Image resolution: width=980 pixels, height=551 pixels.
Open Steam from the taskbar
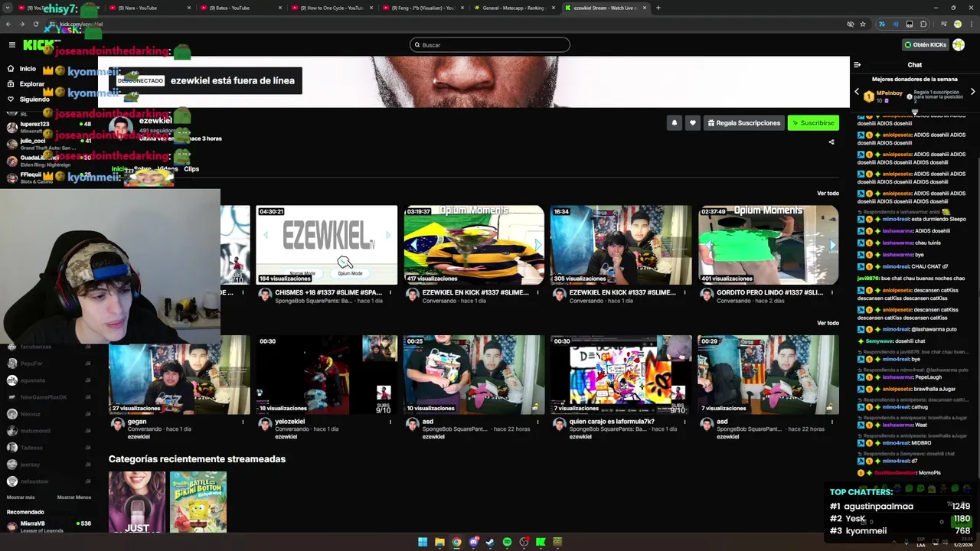[x=490, y=542]
